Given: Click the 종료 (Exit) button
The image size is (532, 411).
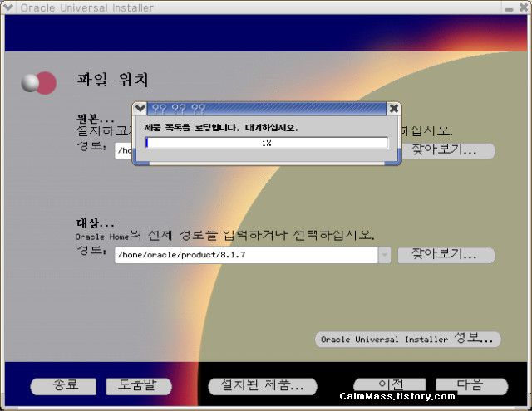Looking at the screenshot, I should (x=63, y=386).
